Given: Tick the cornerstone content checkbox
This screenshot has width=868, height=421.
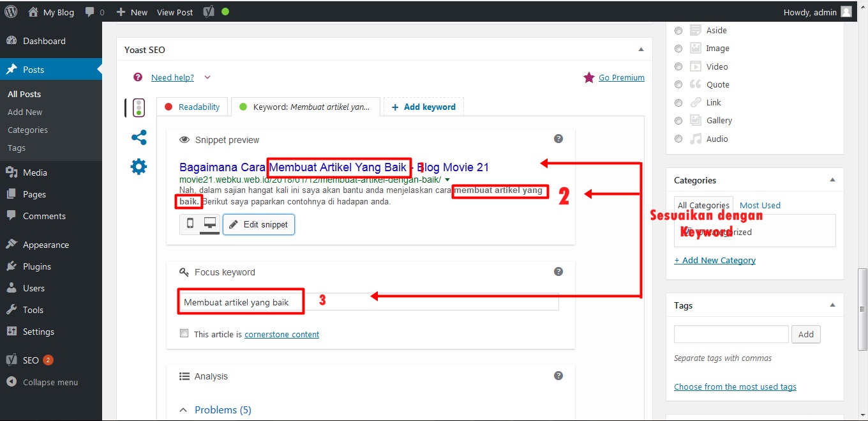Looking at the screenshot, I should pos(184,333).
